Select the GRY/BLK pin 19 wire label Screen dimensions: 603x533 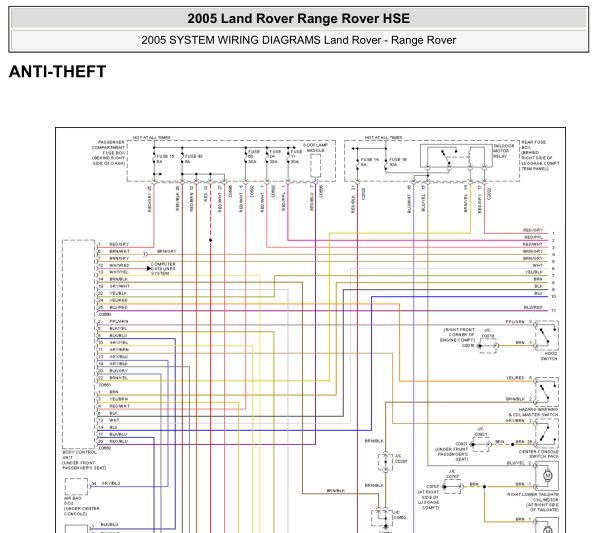point(119,364)
